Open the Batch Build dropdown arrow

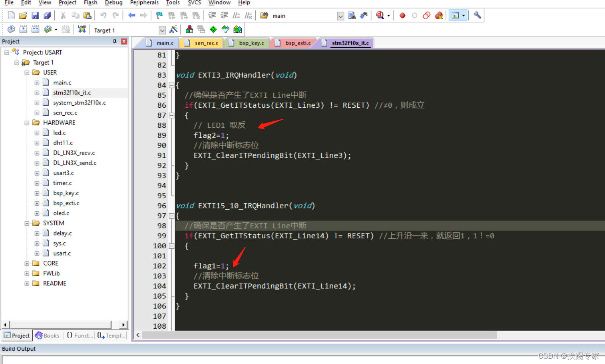(x=56, y=30)
